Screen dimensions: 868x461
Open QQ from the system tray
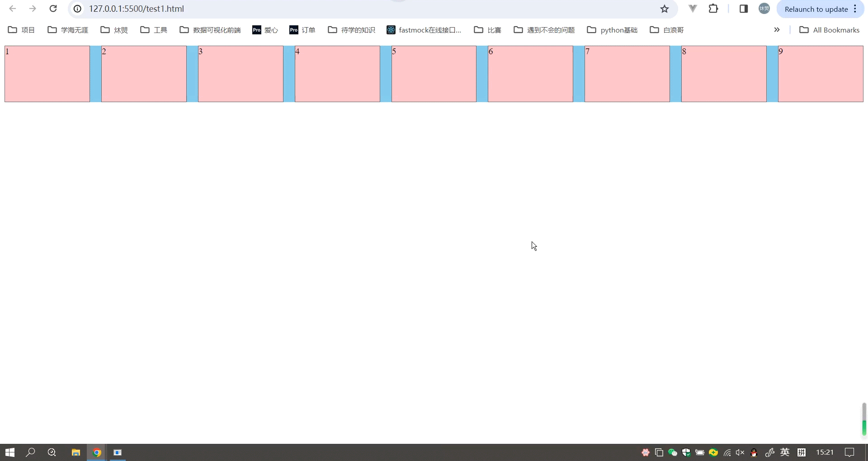tap(754, 452)
